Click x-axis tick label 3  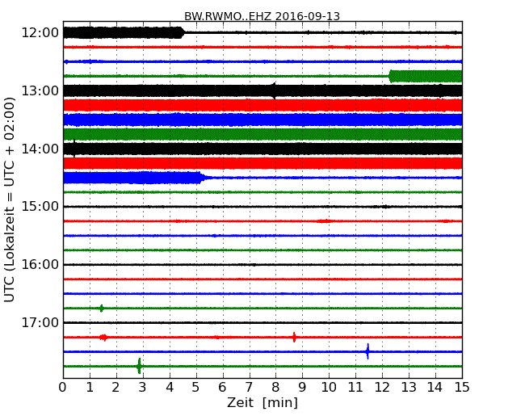point(143,387)
